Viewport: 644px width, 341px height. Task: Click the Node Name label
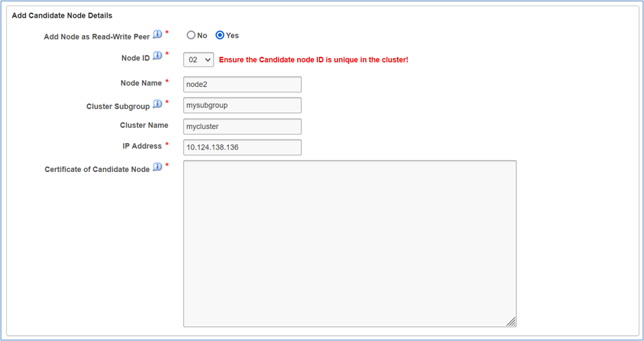140,83
